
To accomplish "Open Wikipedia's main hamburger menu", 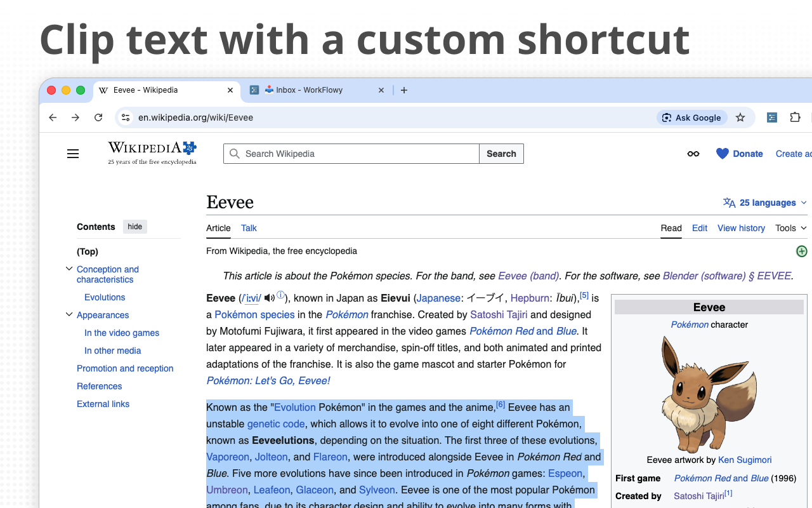I will point(73,154).
